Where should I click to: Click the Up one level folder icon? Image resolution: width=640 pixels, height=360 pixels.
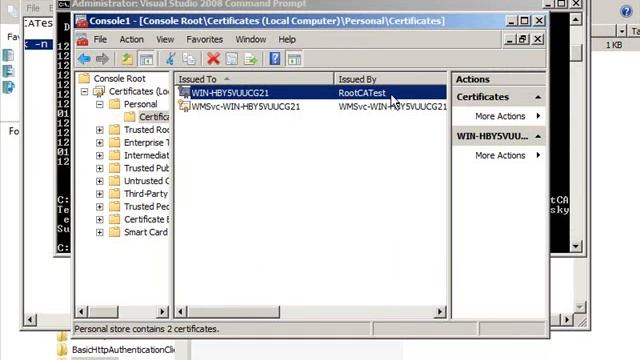point(127,59)
